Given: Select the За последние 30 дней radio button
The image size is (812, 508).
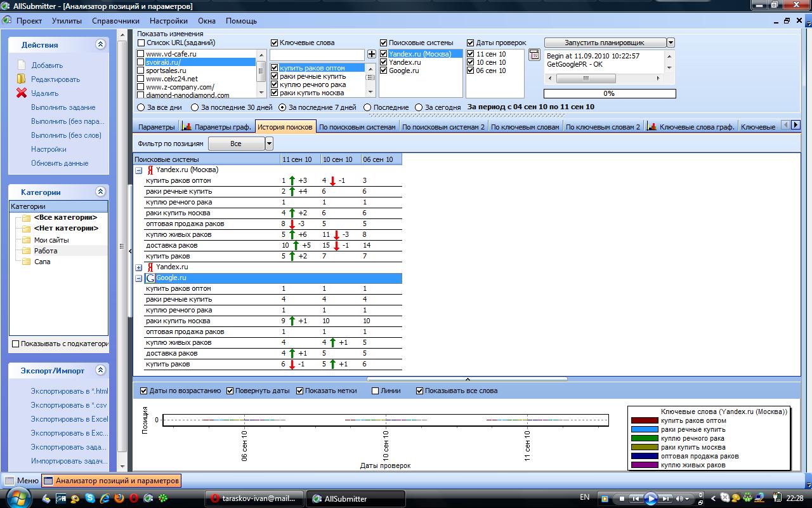Looking at the screenshot, I should point(195,107).
